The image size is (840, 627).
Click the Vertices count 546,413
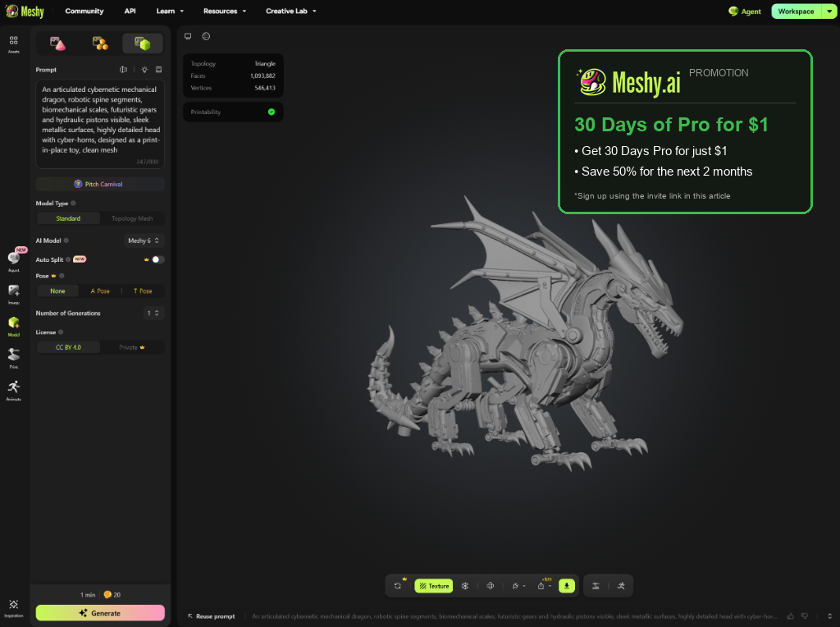tap(265, 88)
